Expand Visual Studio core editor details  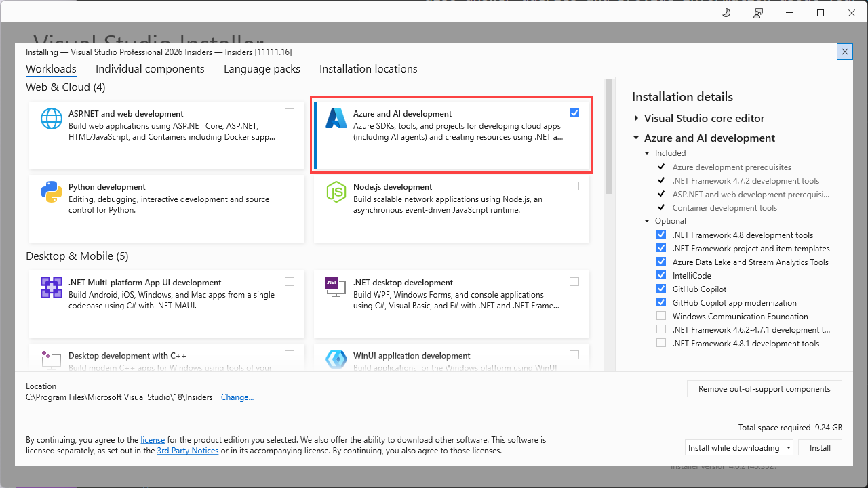click(x=637, y=118)
